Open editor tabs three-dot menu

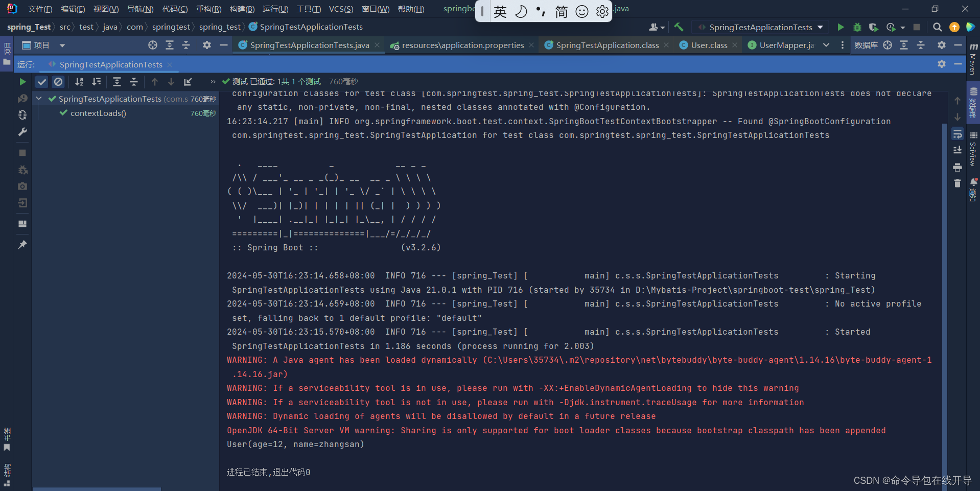tap(843, 45)
